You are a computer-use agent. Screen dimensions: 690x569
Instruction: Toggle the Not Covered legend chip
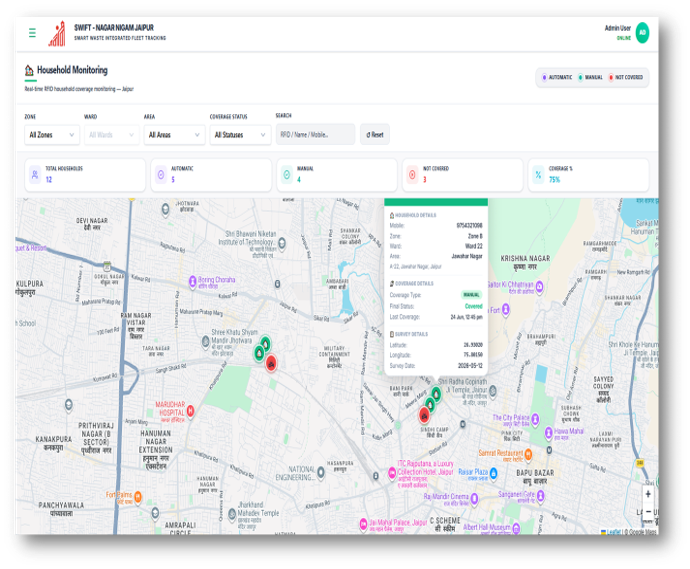(625, 77)
